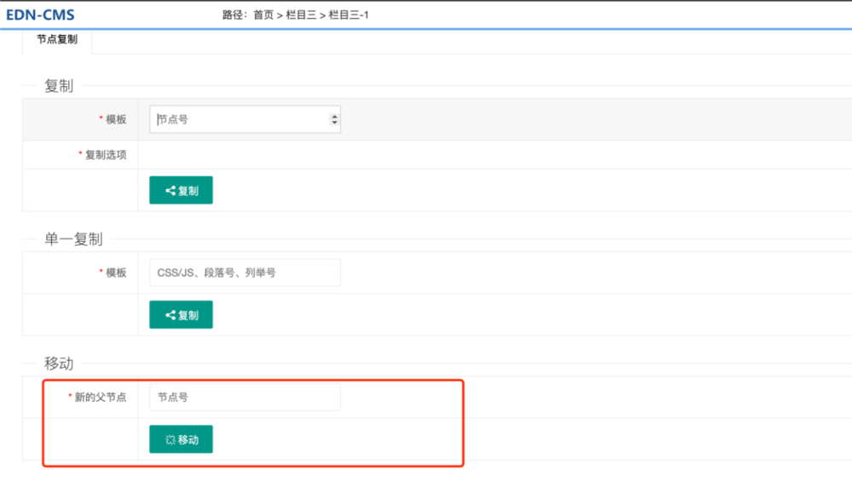Click the 单一复制 section heading
The image size is (852, 504).
pyautogui.click(x=73, y=239)
